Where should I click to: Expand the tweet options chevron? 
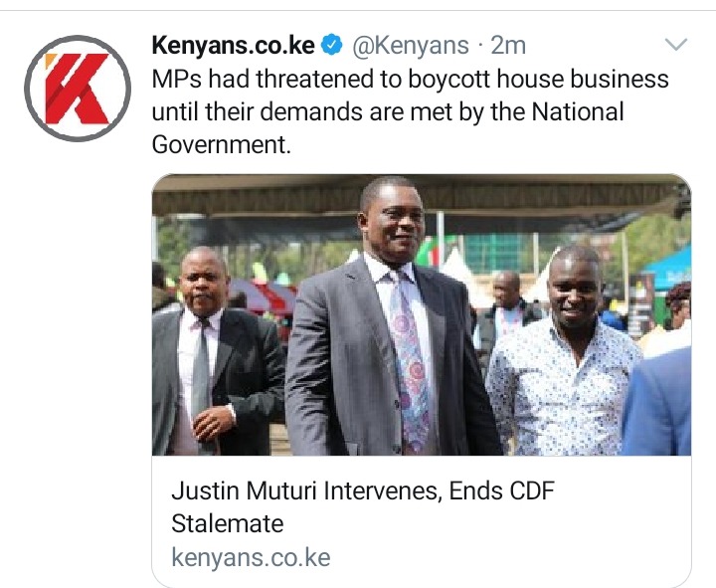click(676, 45)
